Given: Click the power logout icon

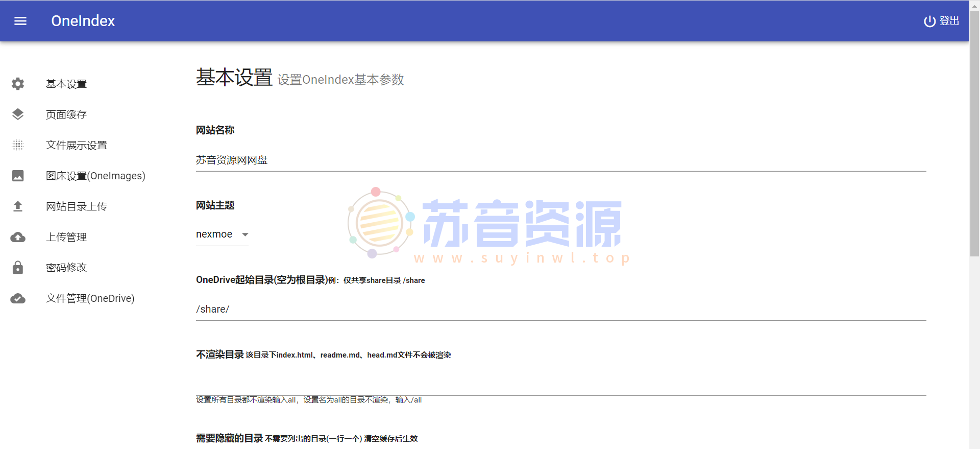Looking at the screenshot, I should click(x=929, y=21).
